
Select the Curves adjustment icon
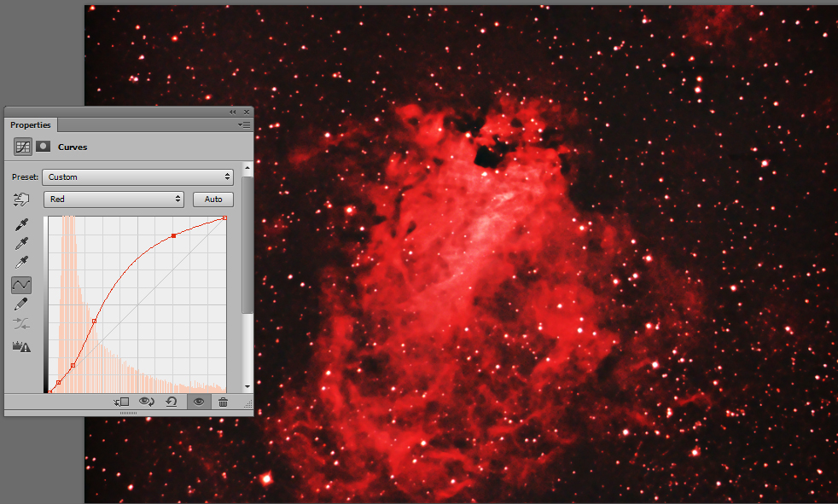[22, 147]
